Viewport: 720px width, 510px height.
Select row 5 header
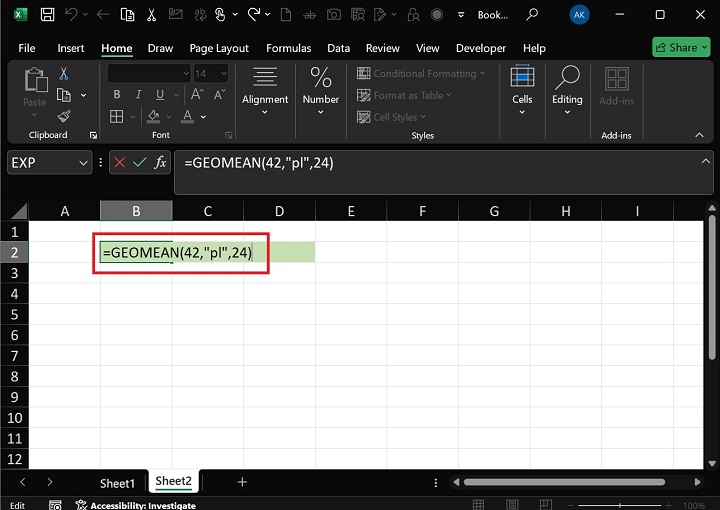[x=15, y=315]
